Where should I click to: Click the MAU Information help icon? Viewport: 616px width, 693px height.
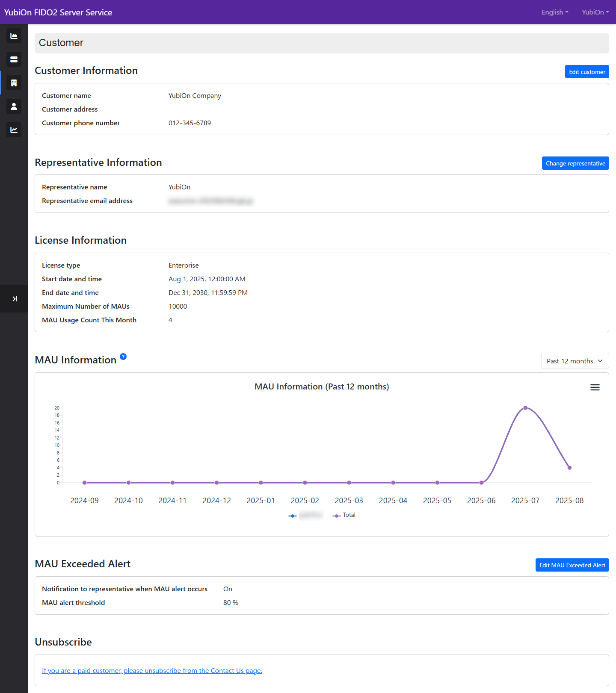[x=123, y=357]
